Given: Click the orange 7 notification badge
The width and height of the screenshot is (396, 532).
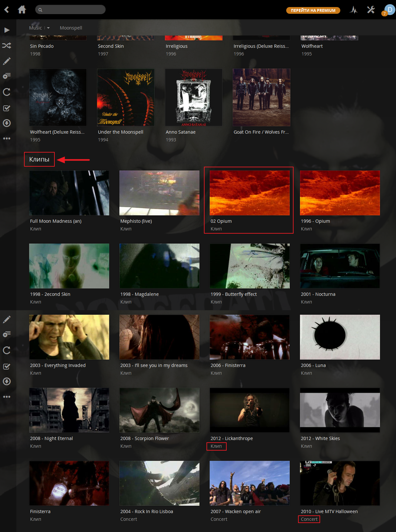Looking at the screenshot, I should coord(384,13).
